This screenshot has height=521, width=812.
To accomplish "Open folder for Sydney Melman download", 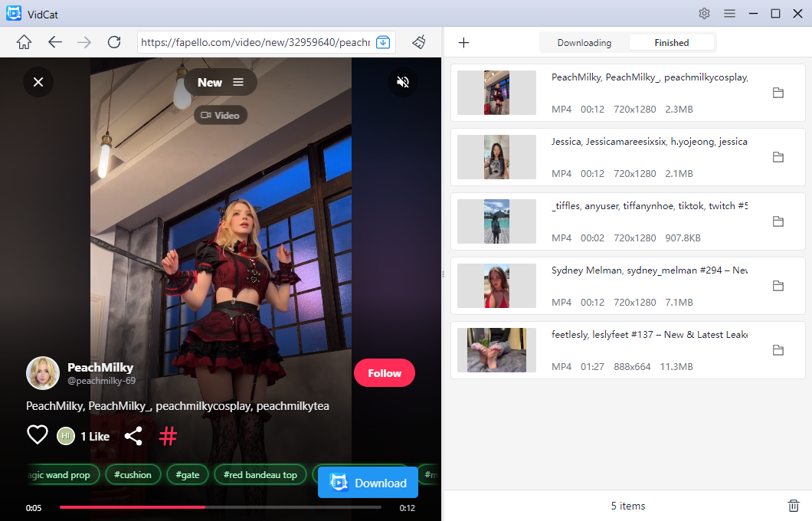I will 778,285.
